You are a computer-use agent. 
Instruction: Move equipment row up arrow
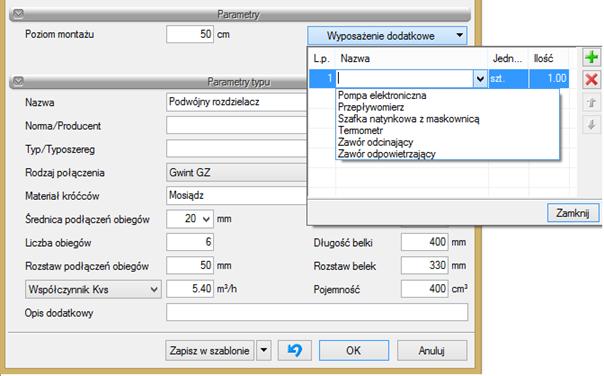pos(591,102)
